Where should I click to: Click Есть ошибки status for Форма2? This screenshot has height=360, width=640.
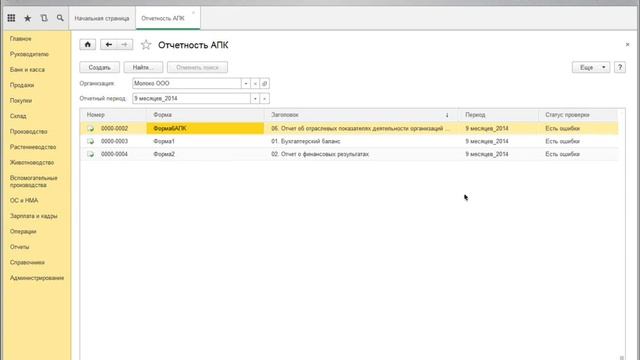tap(562, 154)
